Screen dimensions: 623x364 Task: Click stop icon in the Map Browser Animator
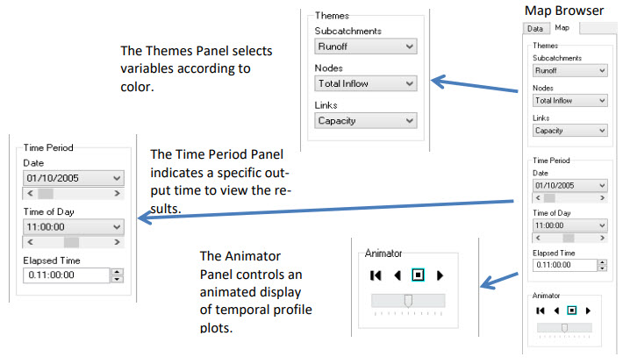572,310
